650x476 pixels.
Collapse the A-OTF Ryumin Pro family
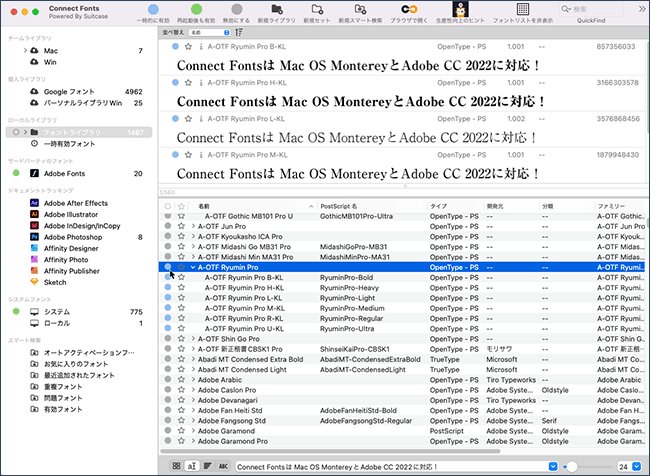[x=193, y=267]
